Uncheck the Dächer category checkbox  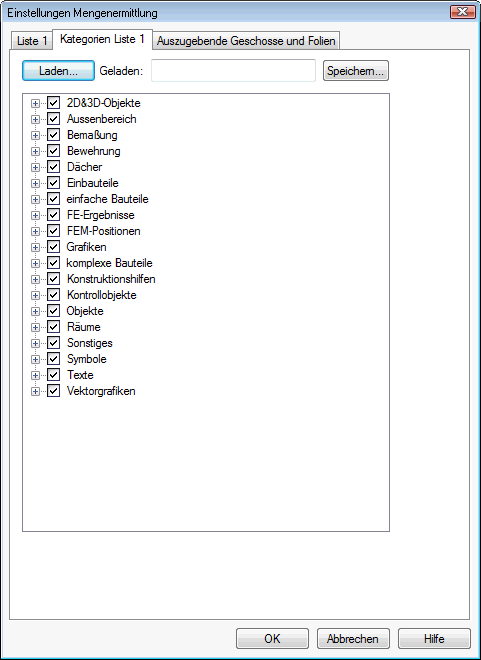pyautogui.click(x=53, y=167)
